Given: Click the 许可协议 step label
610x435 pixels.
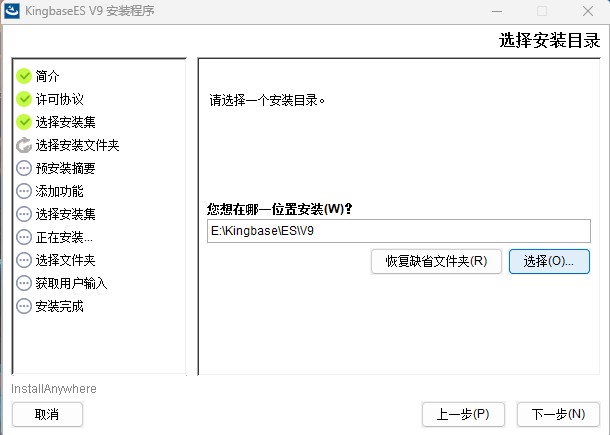Looking at the screenshot, I should point(60,99).
